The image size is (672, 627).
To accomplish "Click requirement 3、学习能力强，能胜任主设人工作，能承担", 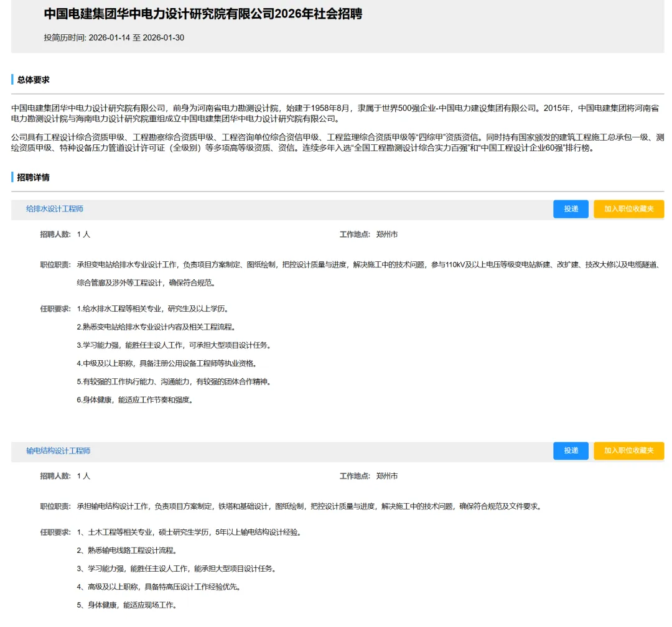I will 177,569.
